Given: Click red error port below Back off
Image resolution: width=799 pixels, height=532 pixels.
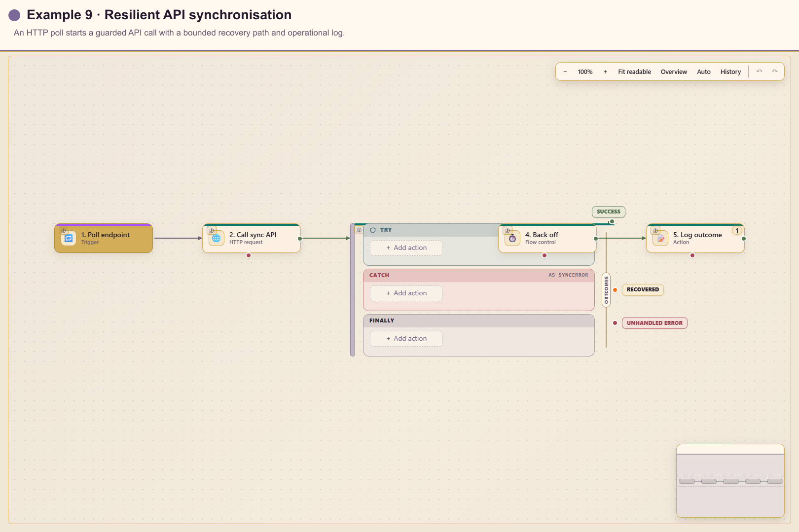Looking at the screenshot, I should (545, 255).
